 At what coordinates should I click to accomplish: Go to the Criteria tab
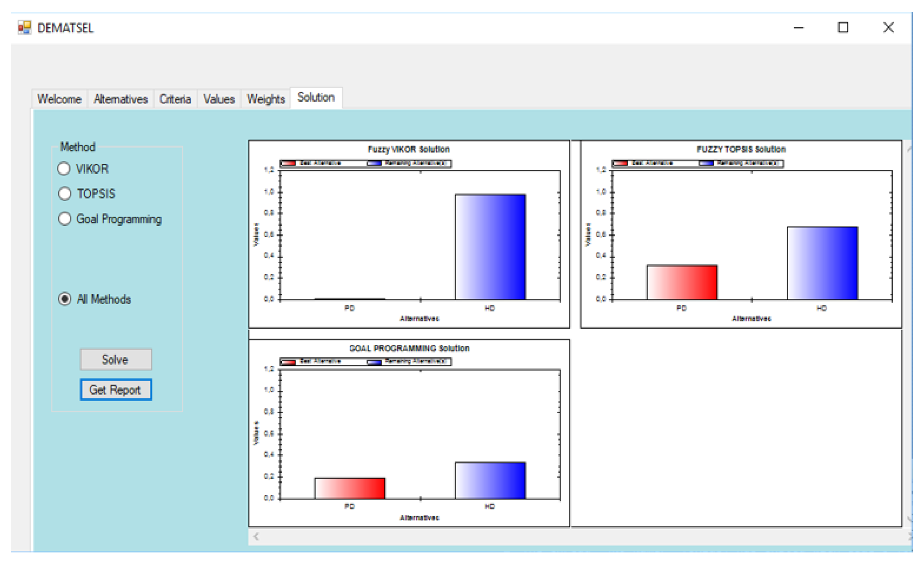point(175,99)
